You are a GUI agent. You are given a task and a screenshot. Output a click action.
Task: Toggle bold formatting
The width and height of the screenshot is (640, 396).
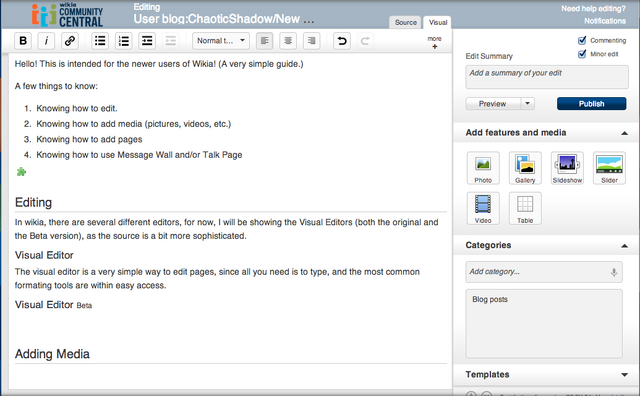23,41
